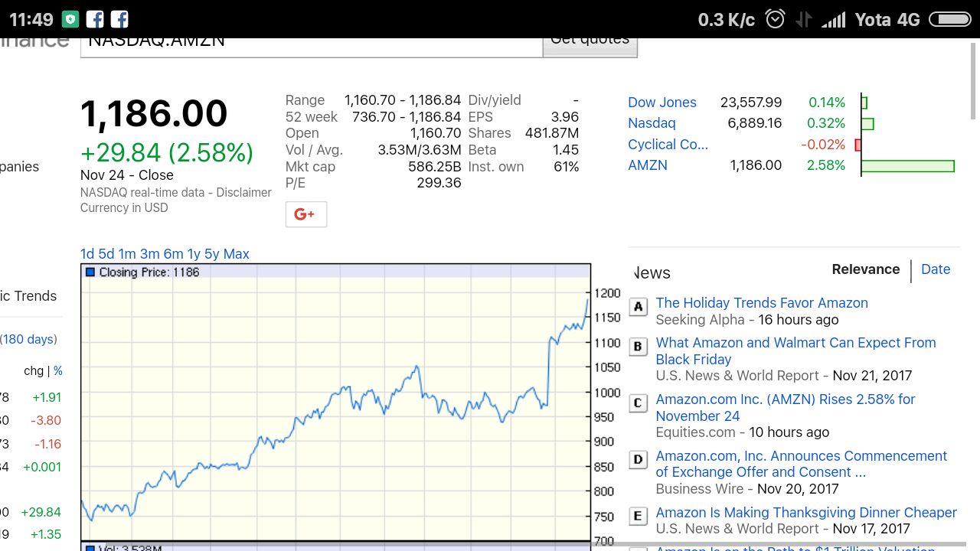Open 'Announces Commencement of Exchange Offer' article
The width and height of the screenshot is (980, 551).
click(x=802, y=465)
